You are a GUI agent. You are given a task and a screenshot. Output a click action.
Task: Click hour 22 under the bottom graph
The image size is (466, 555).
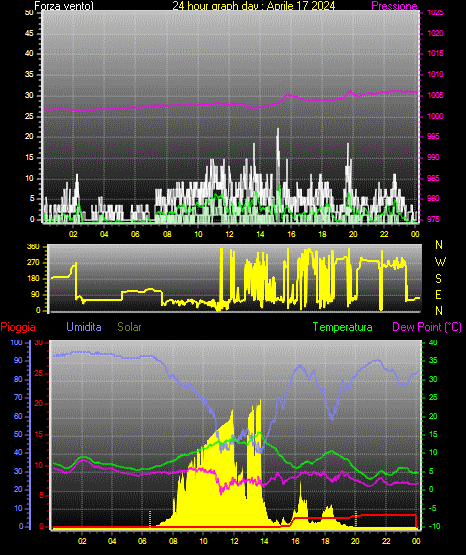click(386, 541)
